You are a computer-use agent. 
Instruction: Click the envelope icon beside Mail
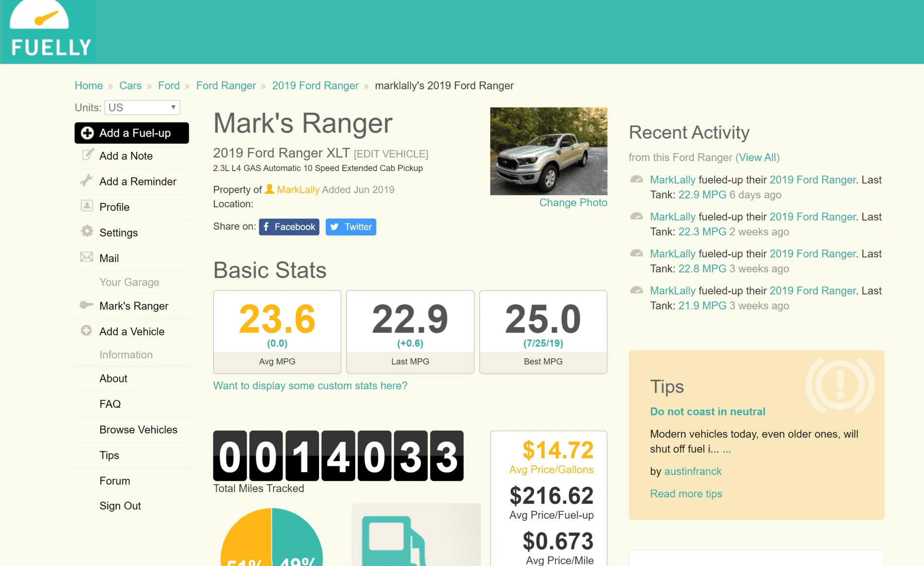tap(87, 257)
